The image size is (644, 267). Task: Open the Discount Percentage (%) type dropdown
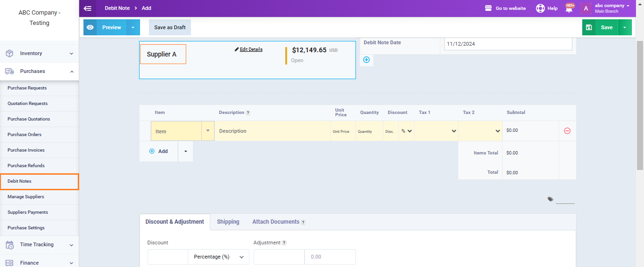tap(218, 257)
